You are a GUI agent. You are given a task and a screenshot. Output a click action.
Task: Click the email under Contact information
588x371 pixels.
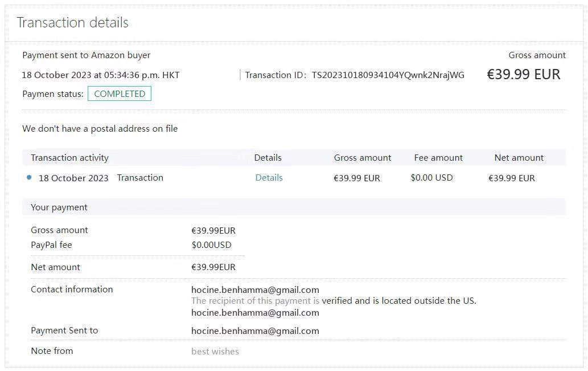[x=256, y=290]
